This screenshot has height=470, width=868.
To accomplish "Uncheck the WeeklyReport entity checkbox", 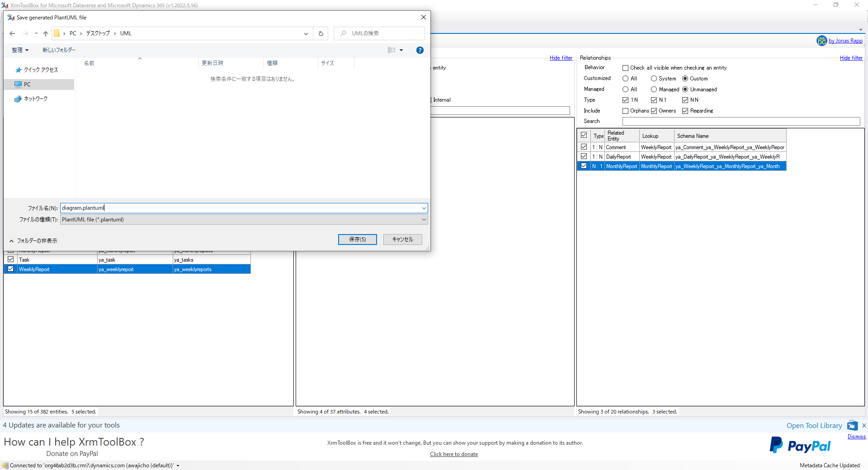I will point(10,269).
